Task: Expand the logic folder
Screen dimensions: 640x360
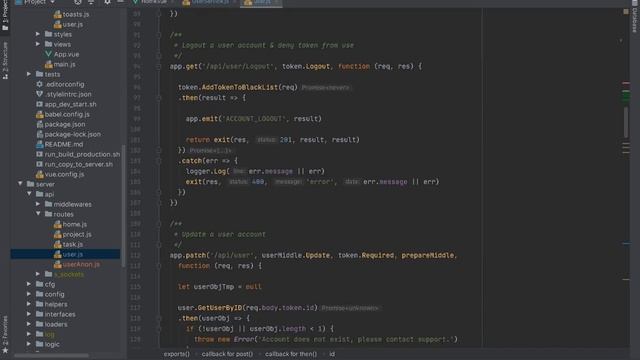Action: [29, 344]
